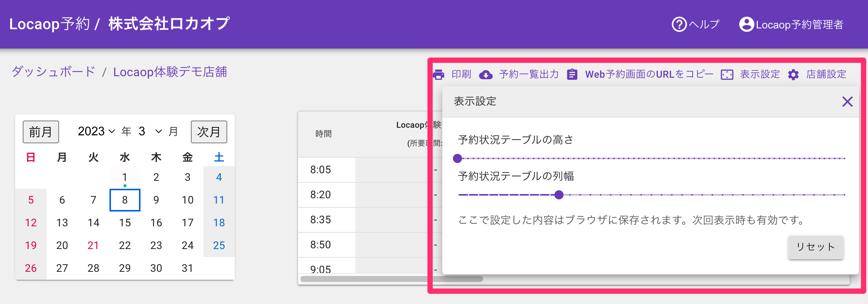
Task: Open 店舗設定 via the gear icon
Action: coord(793,74)
